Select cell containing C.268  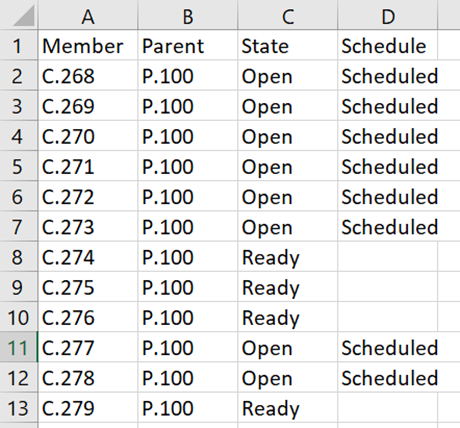click(x=88, y=75)
